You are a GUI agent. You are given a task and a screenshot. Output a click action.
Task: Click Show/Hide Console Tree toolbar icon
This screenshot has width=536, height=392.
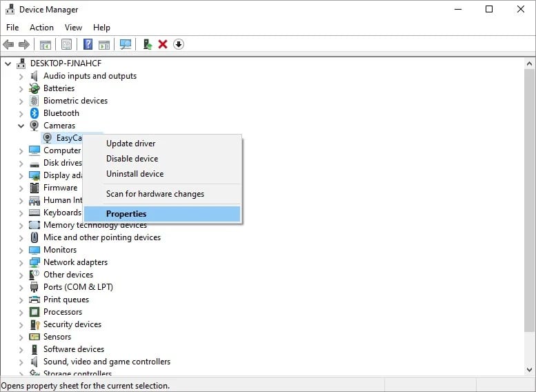[45, 44]
